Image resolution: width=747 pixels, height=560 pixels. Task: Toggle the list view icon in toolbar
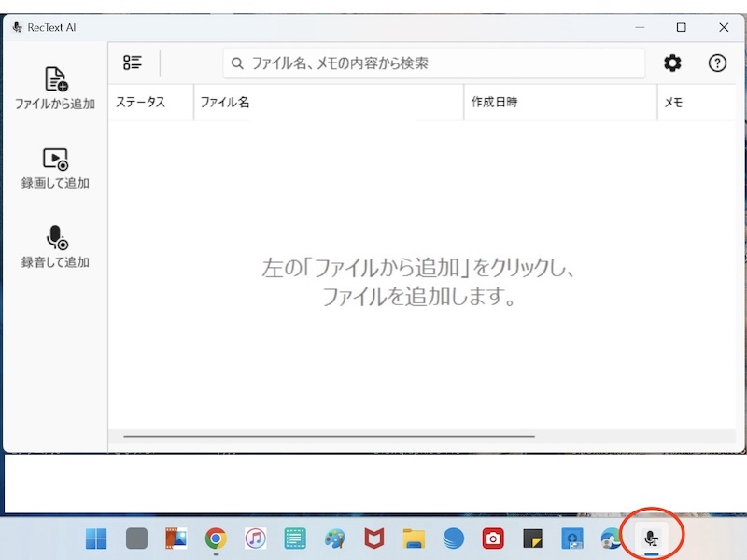[x=133, y=63]
